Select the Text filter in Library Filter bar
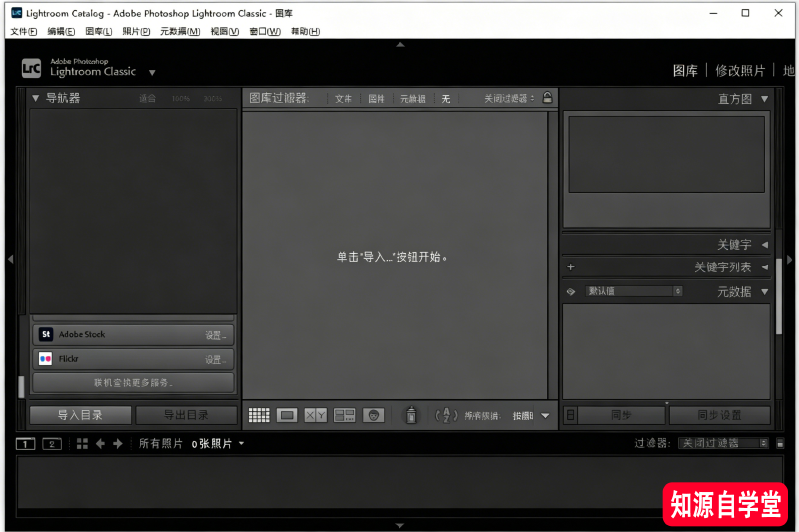799x532 pixels. pos(343,99)
